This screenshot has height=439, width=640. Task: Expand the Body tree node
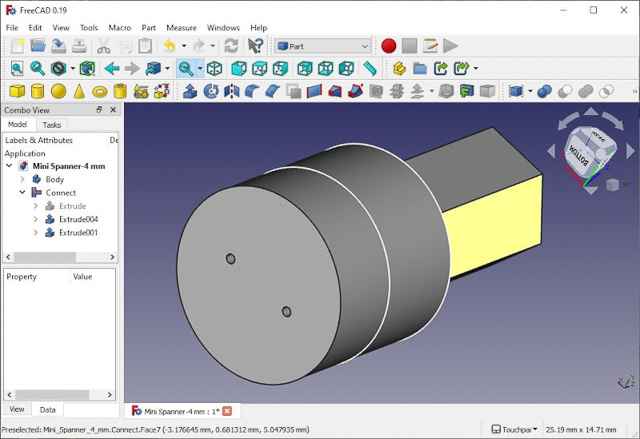(23, 180)
